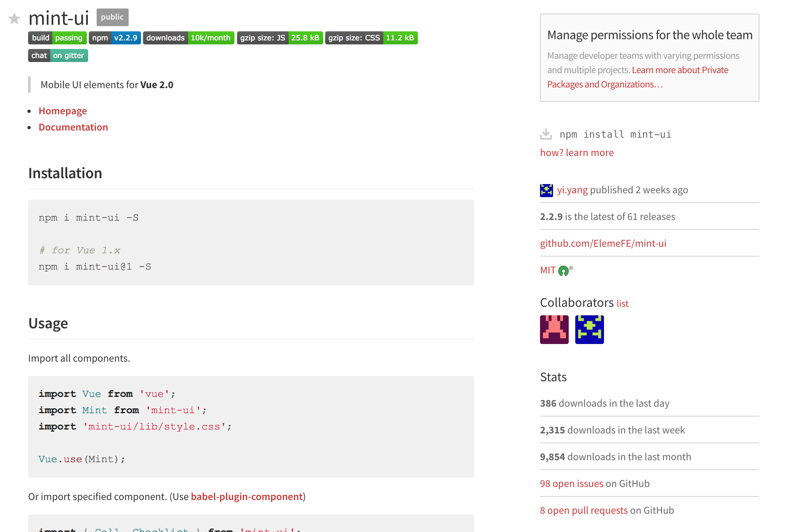Click the download icon beside npm install
794x532 pixels.
click(x=546, y=134)
